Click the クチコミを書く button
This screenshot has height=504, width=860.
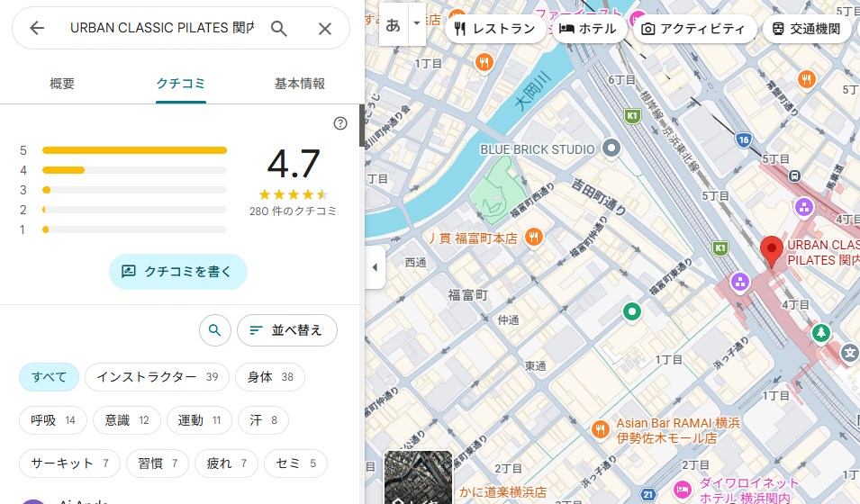[x=177, y=271]
